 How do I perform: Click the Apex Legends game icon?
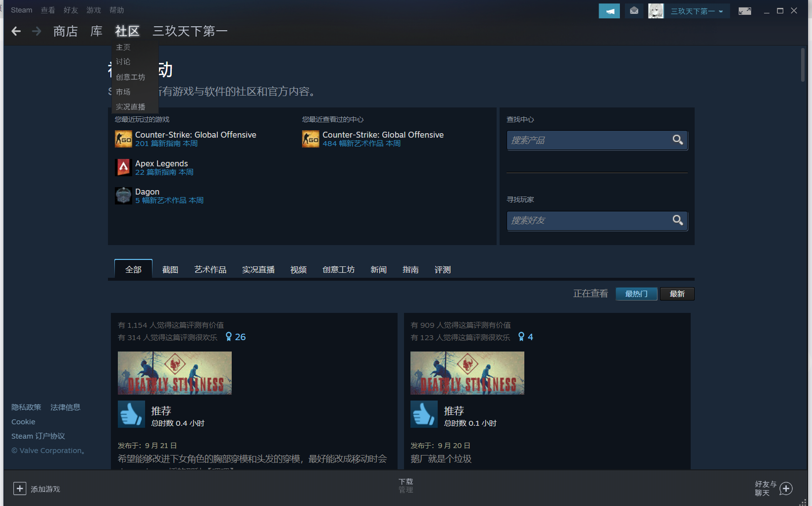click(x=123, y=167)
